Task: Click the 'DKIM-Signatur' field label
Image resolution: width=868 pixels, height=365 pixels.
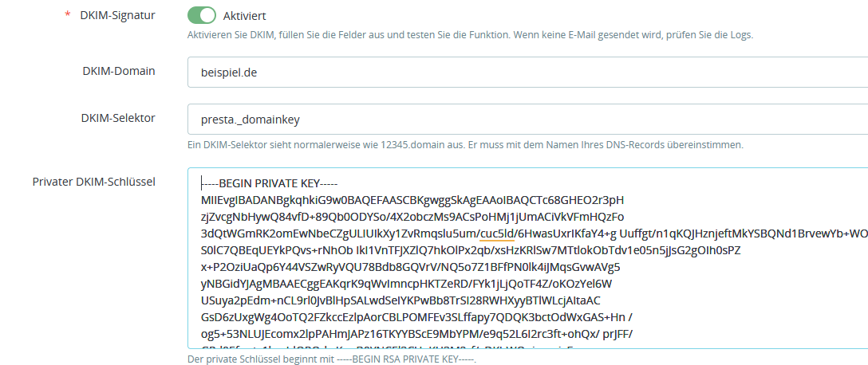Action: pyautogui.click(x=117, y=15)
